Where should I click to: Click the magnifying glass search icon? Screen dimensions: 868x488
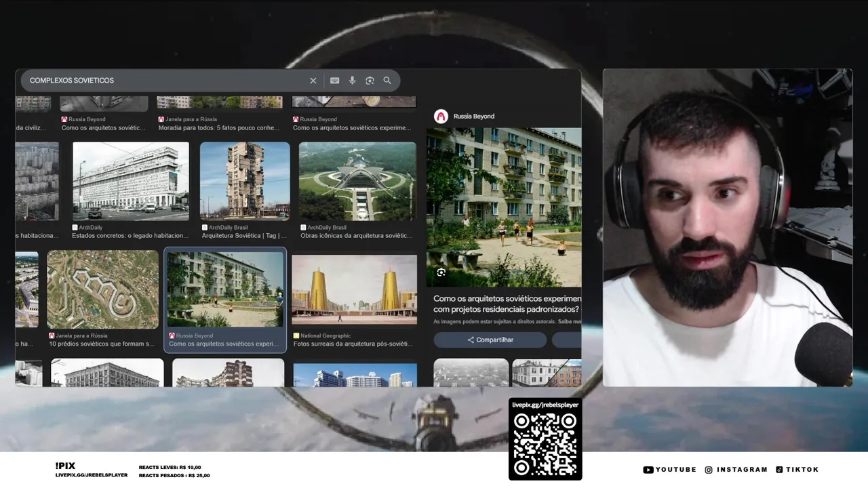pos(387,81)
